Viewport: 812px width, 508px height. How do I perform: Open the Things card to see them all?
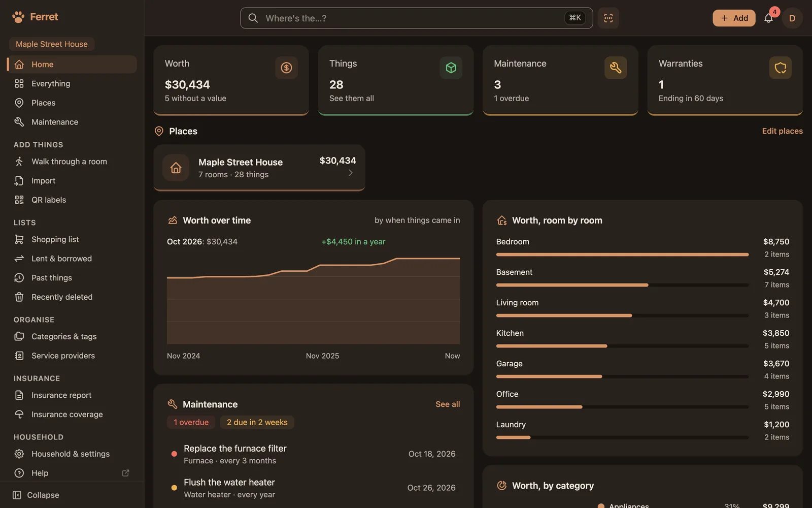point(396,80)
